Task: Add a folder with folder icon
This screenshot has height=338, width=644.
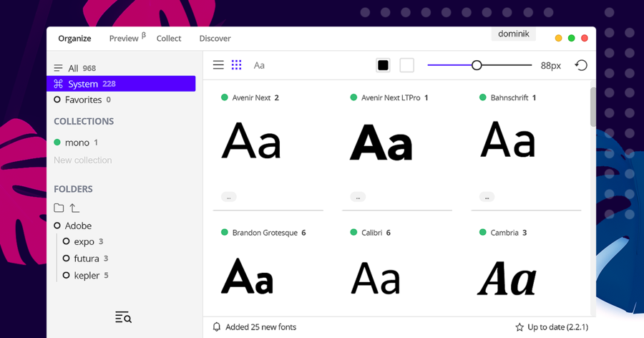Action: tap(59, 208)
